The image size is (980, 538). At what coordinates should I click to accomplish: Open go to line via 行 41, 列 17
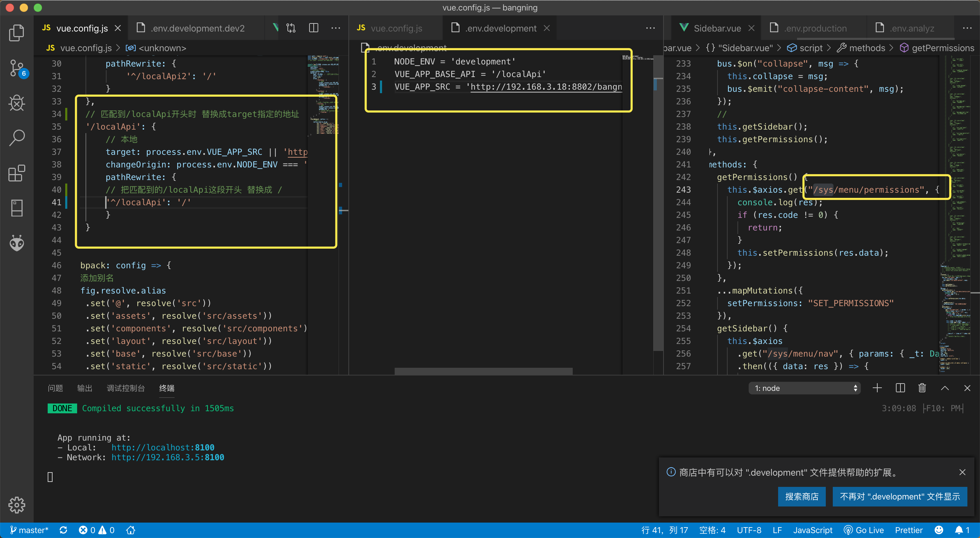point(664,530)
